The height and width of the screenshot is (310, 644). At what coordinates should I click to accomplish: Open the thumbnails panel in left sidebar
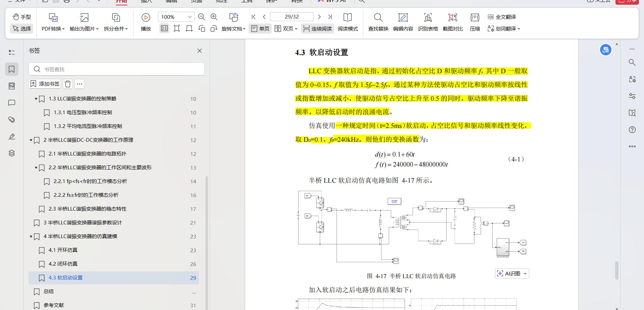pyautogui.click(x=12, y=86)
